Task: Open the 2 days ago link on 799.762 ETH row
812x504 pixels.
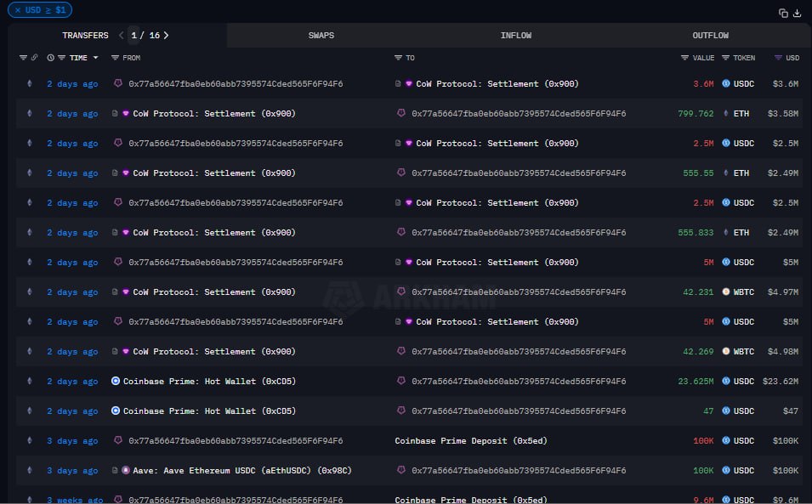Action: click(72, 113)
